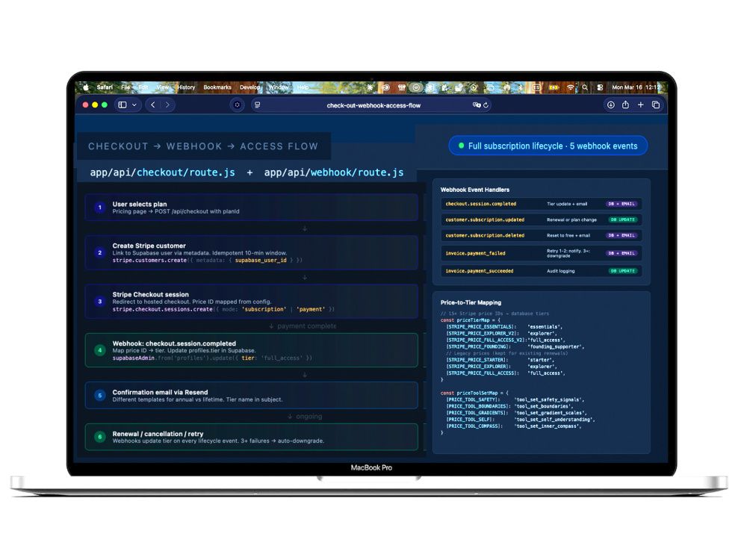
Task: Select step 4 Webhook checkout.session.completed card
Action: point(252,350)
